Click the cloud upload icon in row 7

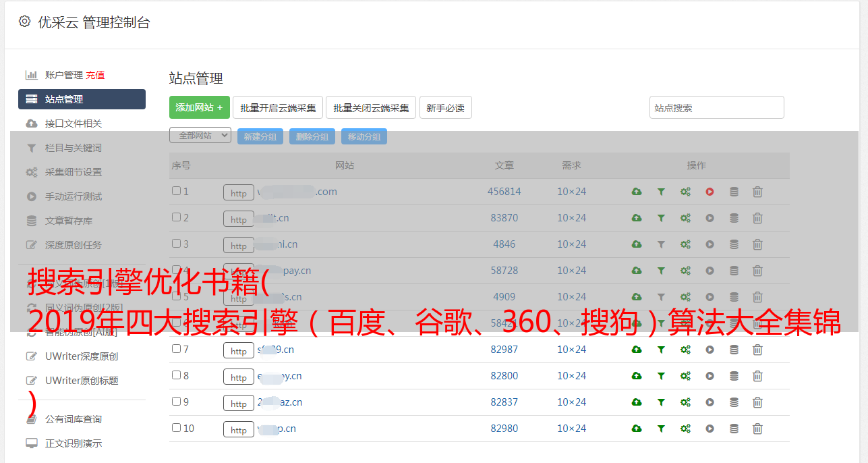tap(637, 350)
